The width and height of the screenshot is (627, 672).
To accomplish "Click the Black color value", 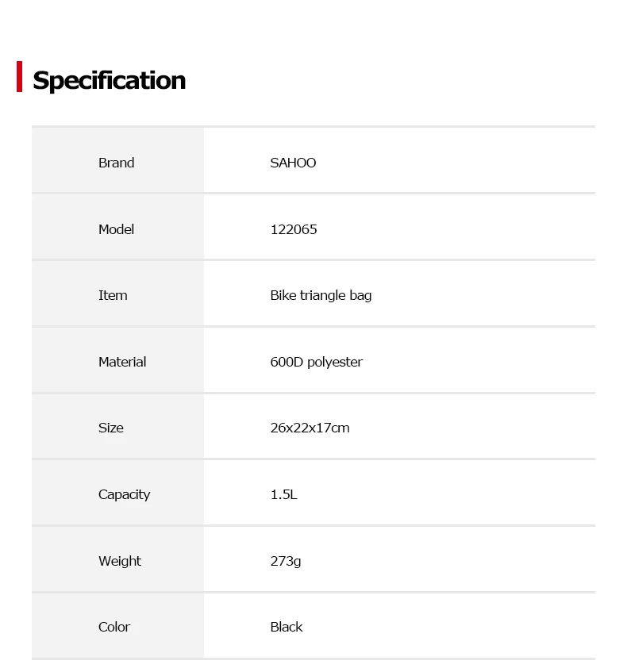I will (x=287, y=627).
